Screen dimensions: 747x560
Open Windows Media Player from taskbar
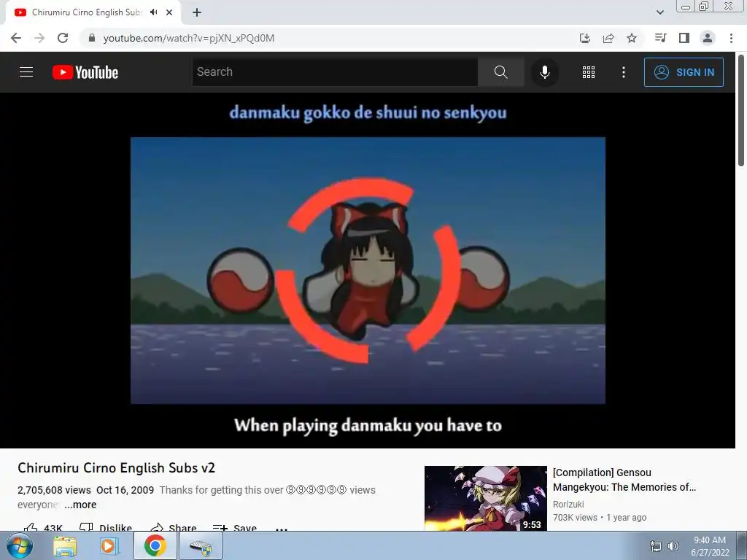click(109, 545)
